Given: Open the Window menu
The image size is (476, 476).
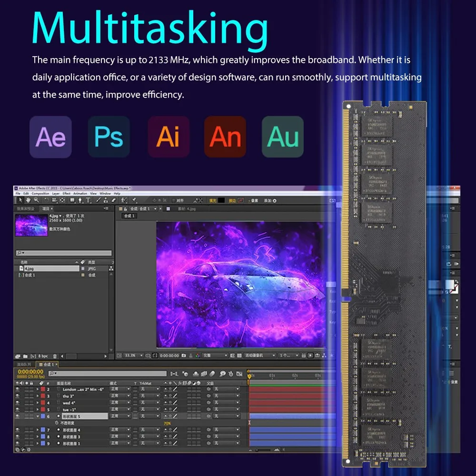Looking at the screenshot, I should coord(105,193).
